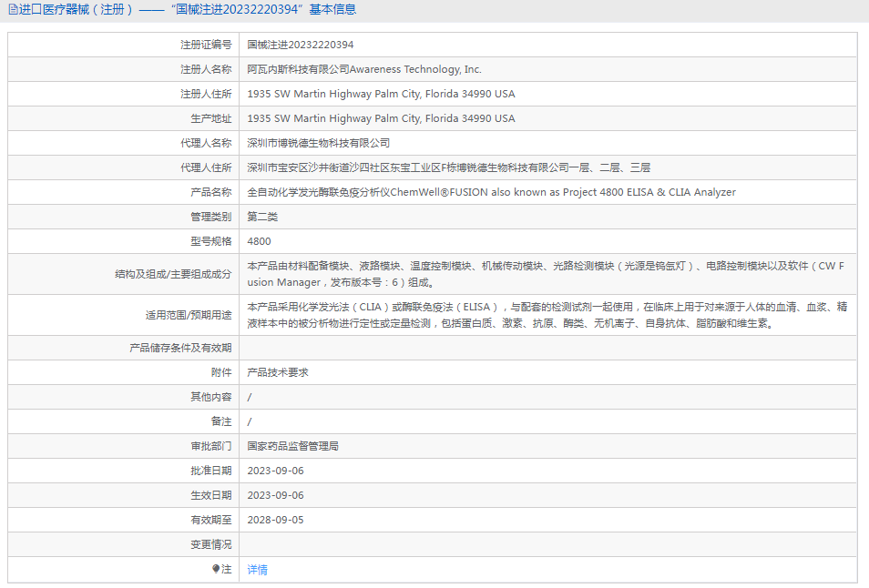Click the 代理人名称 row label
Screen dimensions: 869x588
coord(206,143)
